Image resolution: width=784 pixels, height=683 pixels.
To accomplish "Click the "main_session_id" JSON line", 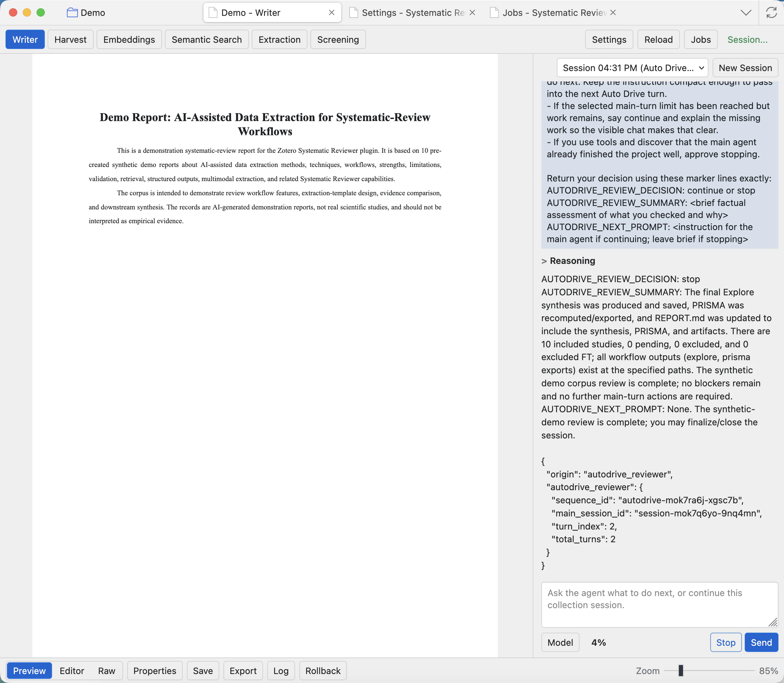I will point(656,513).
